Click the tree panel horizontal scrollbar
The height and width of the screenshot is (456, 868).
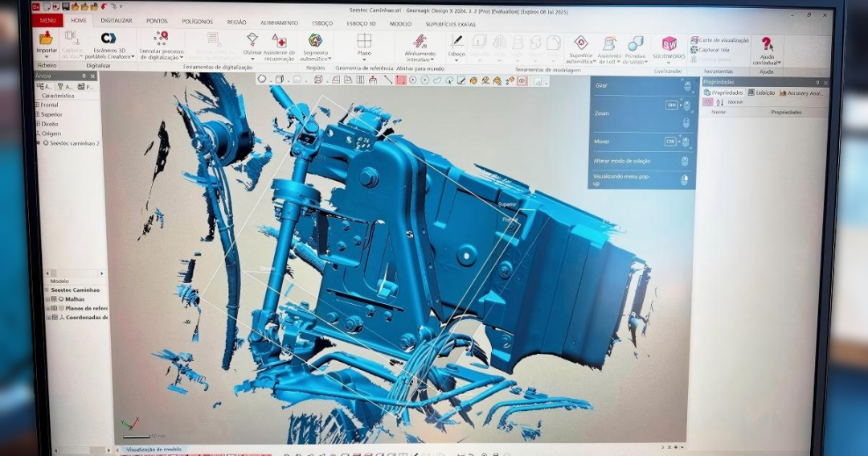coord(71,273)
